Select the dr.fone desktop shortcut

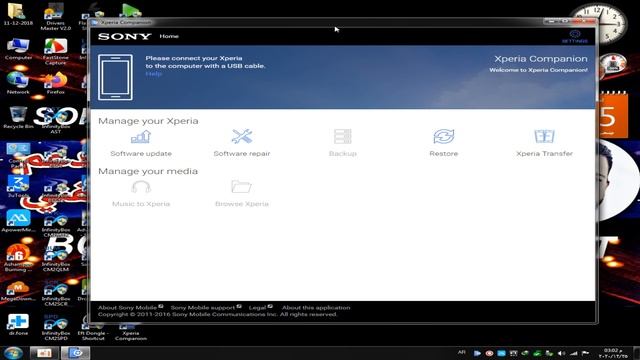point(18,324)
